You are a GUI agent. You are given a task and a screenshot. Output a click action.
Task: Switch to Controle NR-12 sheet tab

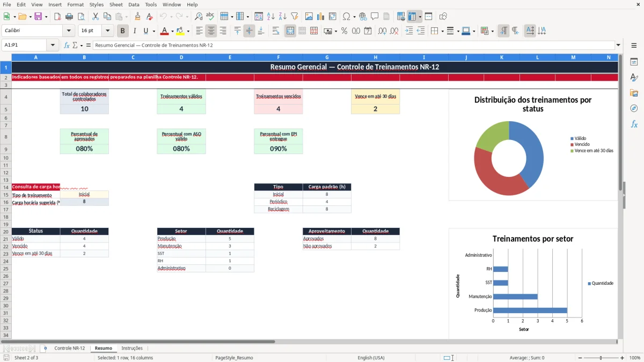coord(69,349)
